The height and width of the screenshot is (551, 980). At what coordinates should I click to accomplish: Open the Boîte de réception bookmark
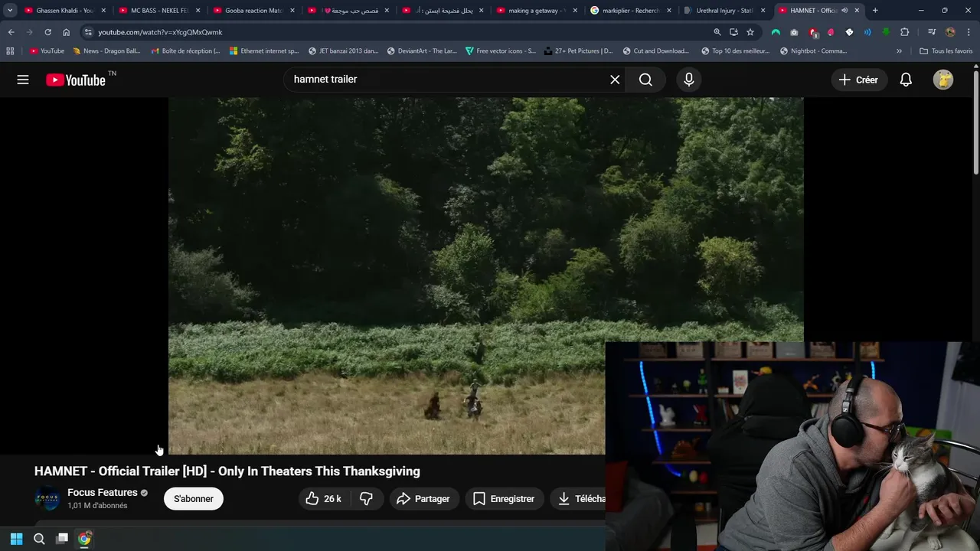tap(185, 51)
